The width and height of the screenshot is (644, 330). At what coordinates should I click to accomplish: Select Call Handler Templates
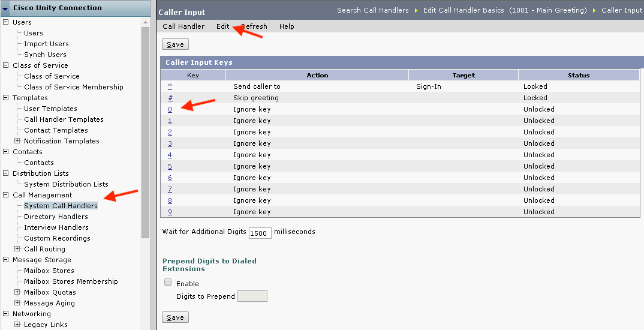point(64,119)
